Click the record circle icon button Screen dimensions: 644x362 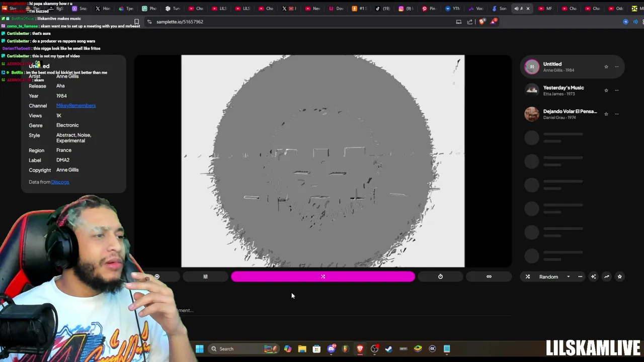tap(157, 277)
